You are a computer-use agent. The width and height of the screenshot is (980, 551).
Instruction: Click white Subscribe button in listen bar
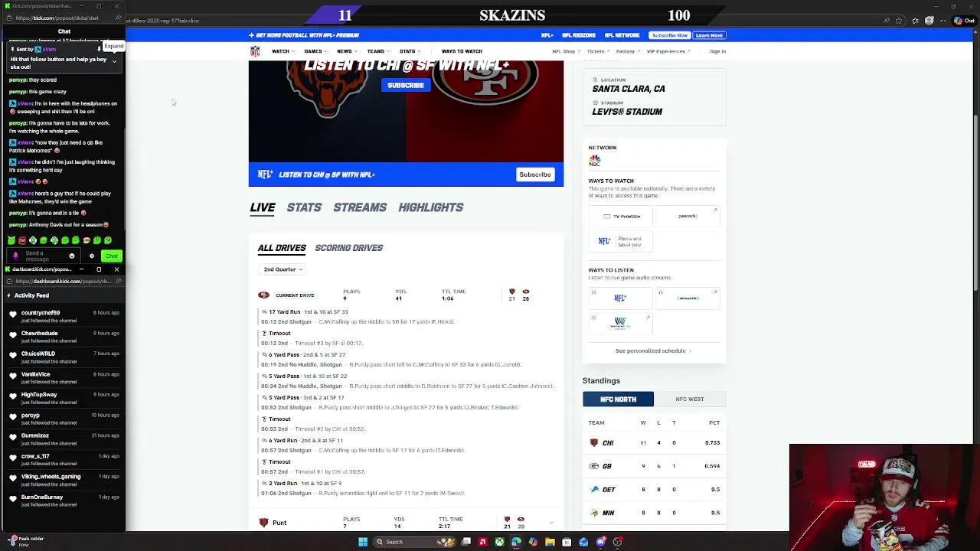click(x=535, y=174)
